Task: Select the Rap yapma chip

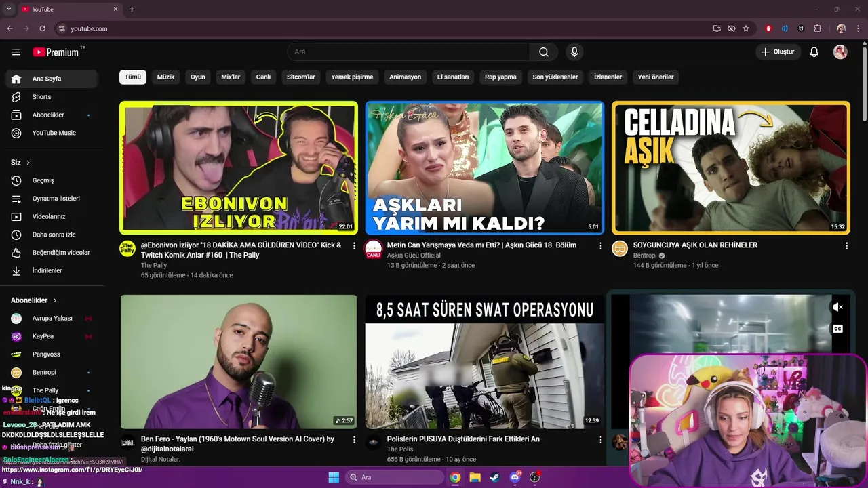Action: [500, 77]
